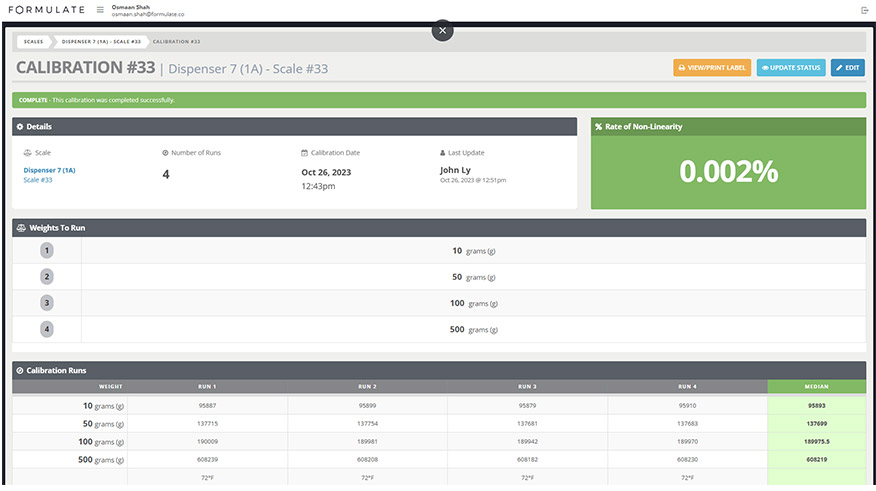This screenshot has width=876, height=491.
Task: Click the scale icon in Weights To Run header
Action: click(21, 228)
